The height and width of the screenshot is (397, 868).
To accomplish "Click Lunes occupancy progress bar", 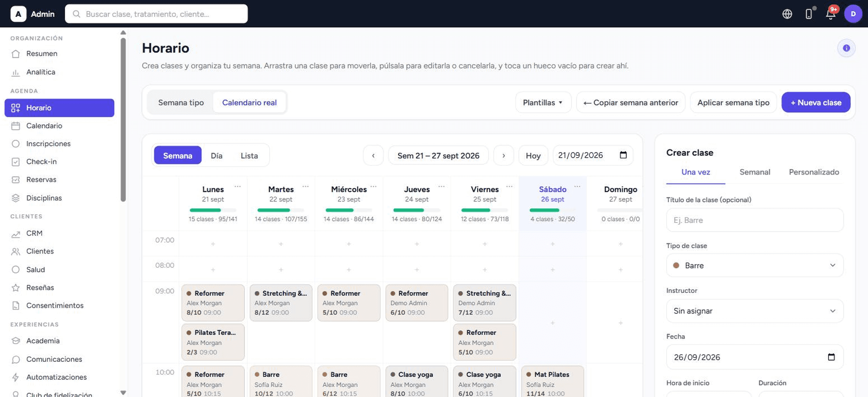I will (x=213, y=210).
